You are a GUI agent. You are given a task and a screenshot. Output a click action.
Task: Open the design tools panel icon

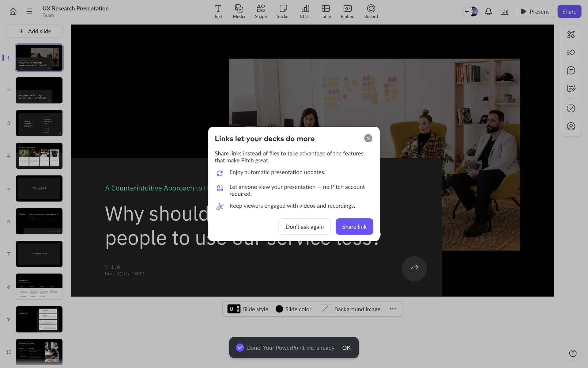[571, 34]
